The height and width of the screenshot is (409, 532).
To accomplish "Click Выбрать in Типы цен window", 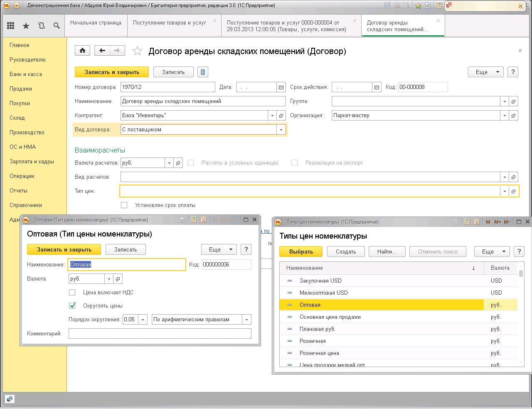I will pos(301,251).
